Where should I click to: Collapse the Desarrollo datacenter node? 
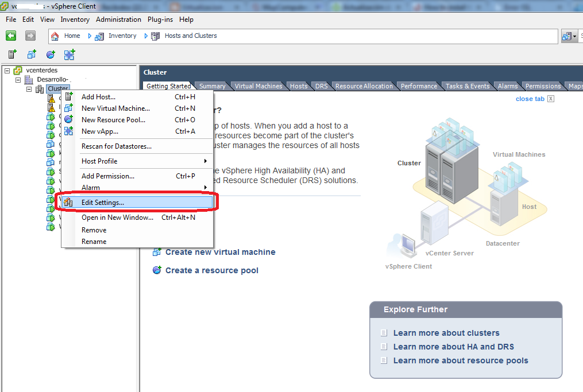pyautogui.click(x=17, y=79)
